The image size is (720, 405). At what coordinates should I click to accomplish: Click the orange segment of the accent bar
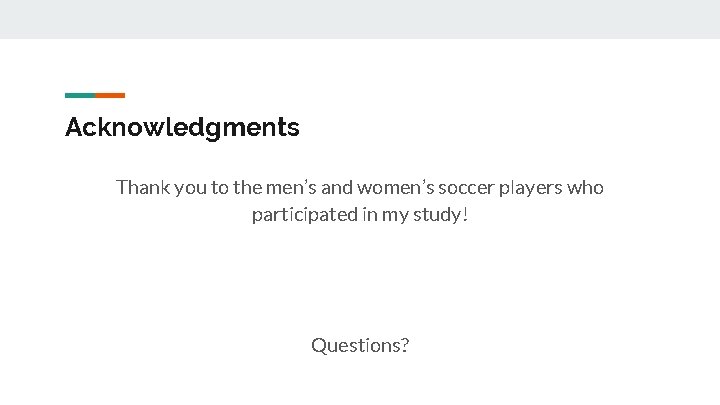[x=110, y=95]
